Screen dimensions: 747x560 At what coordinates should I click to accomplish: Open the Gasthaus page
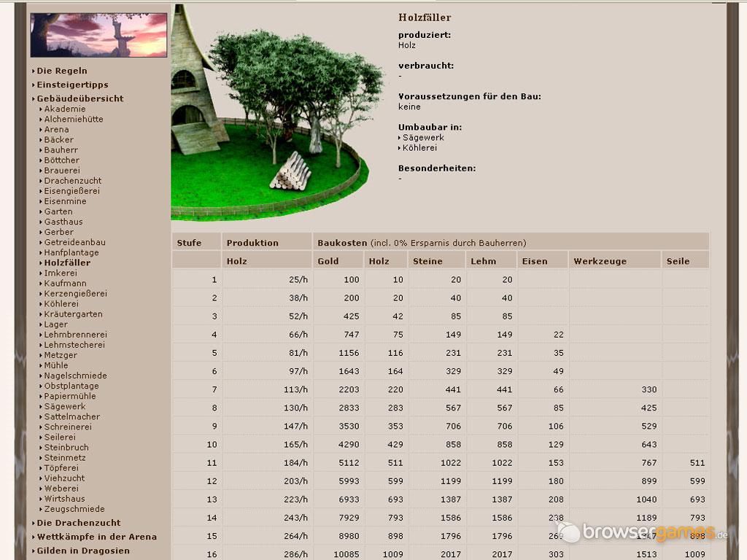click(x=63, y=222)
